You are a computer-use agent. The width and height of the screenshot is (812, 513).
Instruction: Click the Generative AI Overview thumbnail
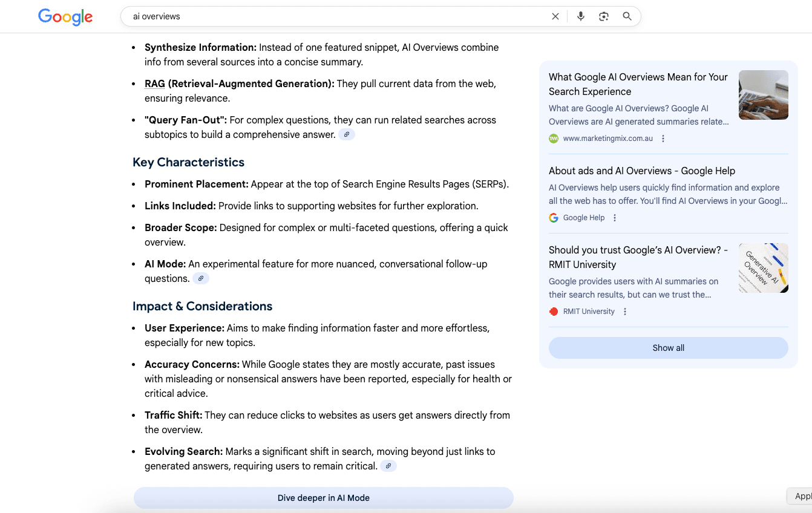[x=763, y=267]
